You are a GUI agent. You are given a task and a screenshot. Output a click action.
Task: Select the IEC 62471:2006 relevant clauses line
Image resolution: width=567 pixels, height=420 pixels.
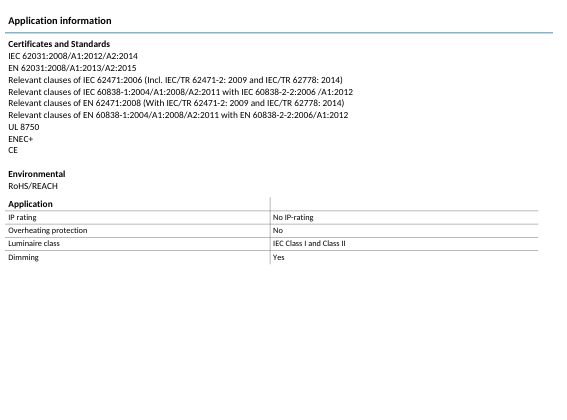click(175, 80)
